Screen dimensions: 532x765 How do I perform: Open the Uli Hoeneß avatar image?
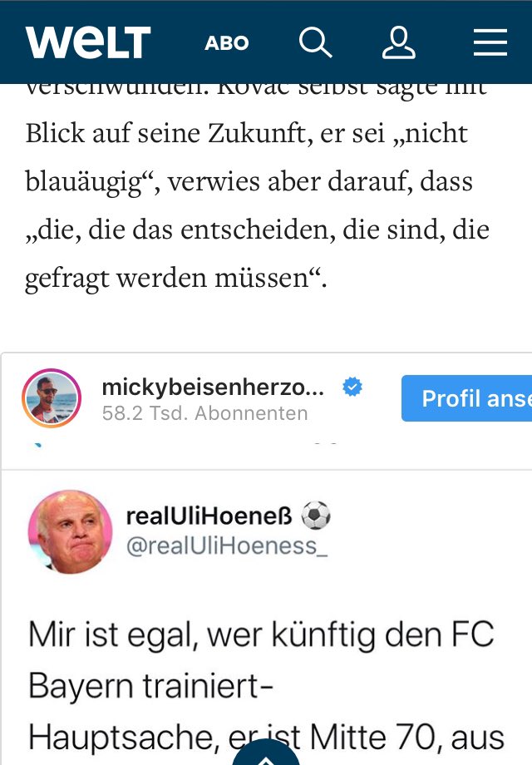tap(70, 532)
